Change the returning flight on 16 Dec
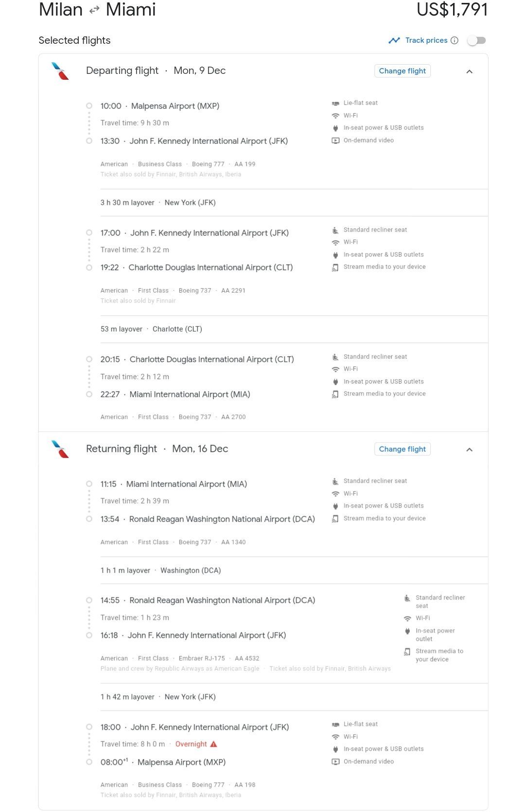 [x=402, y=449]
